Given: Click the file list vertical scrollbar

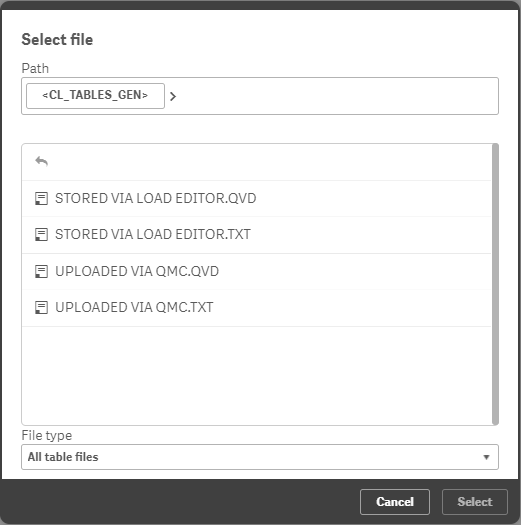Looking at the screenshot, I should pos(495,284).
